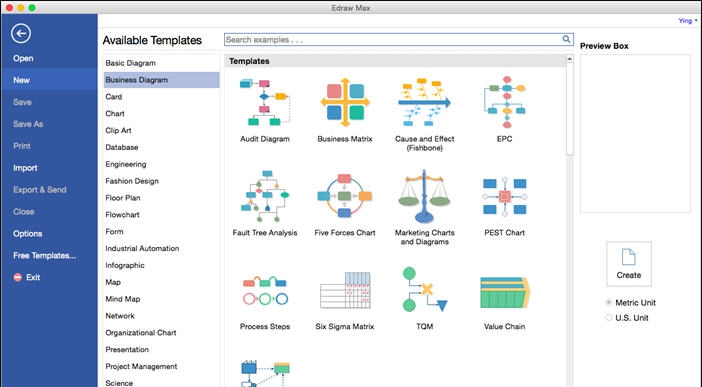Select the Industrial Automation category
The width and height of the screenshot is (702, 387).
click(162, 248)
